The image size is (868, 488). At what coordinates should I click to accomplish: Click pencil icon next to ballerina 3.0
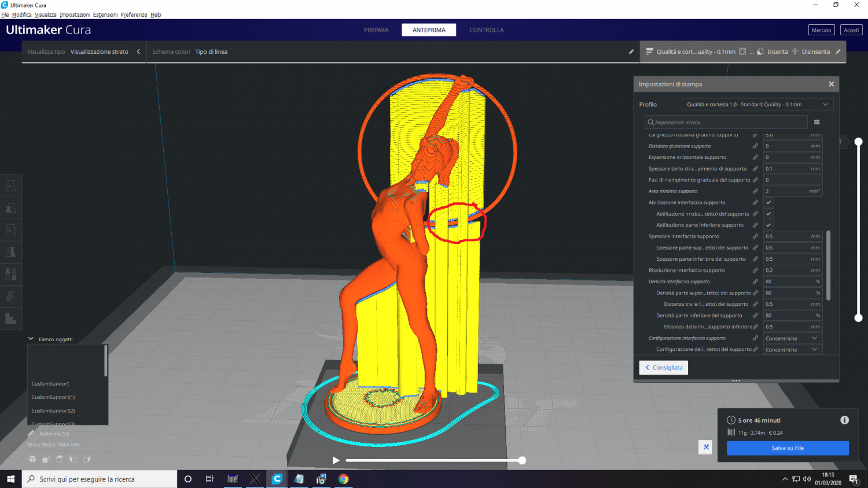click(x=31, y=434)
